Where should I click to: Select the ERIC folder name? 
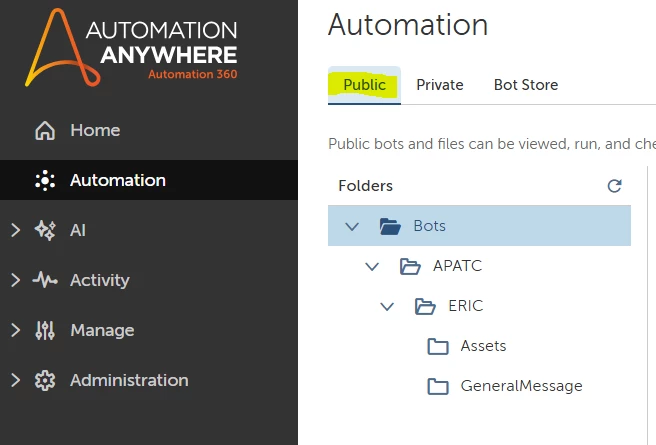[x=466, y=306]
